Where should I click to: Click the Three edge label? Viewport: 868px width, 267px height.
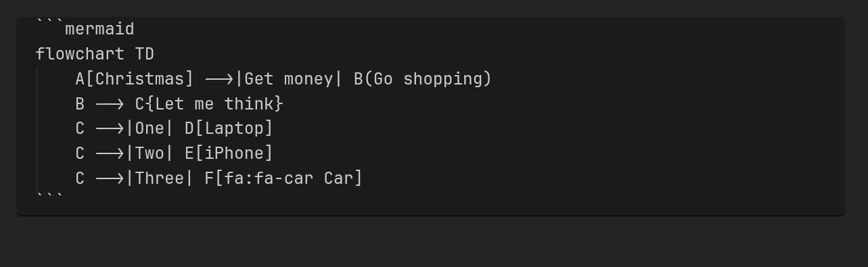(160, 178)
